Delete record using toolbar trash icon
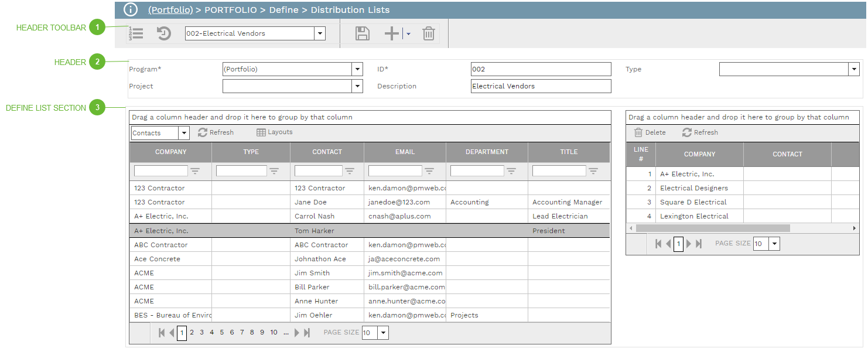Screen dimensions: 868x355 [x=429, y=33]
